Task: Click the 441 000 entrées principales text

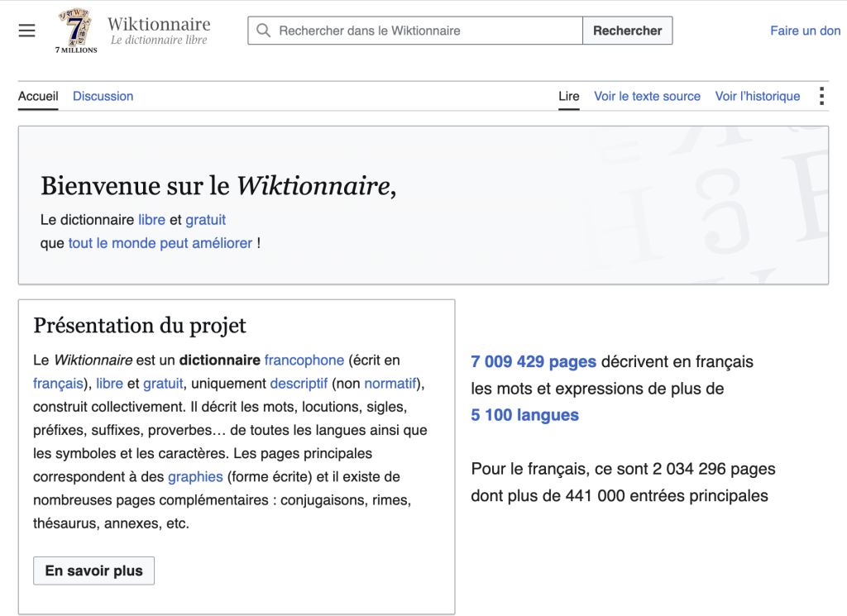Action: pyautogui.click(x=667, y=495)
